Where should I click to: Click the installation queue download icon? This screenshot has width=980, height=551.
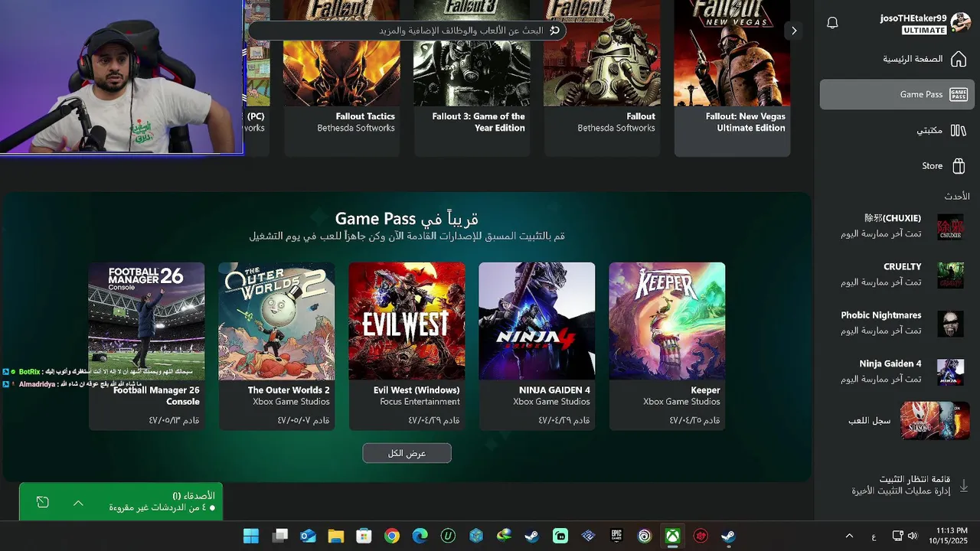964,485
